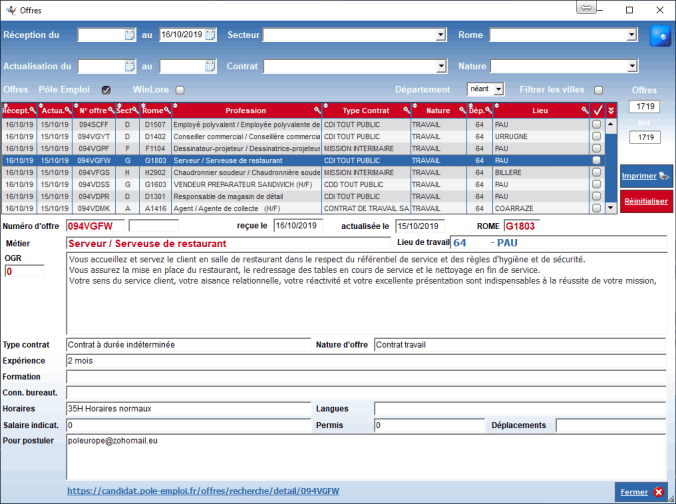
Task: Click the OGR value field
Action: [x=25, y=271]
